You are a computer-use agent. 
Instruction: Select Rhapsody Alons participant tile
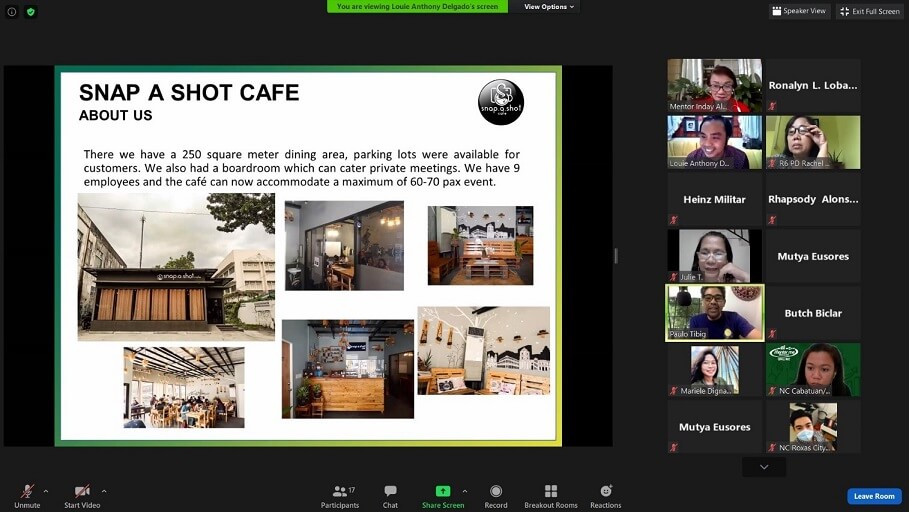coord(813,199)
